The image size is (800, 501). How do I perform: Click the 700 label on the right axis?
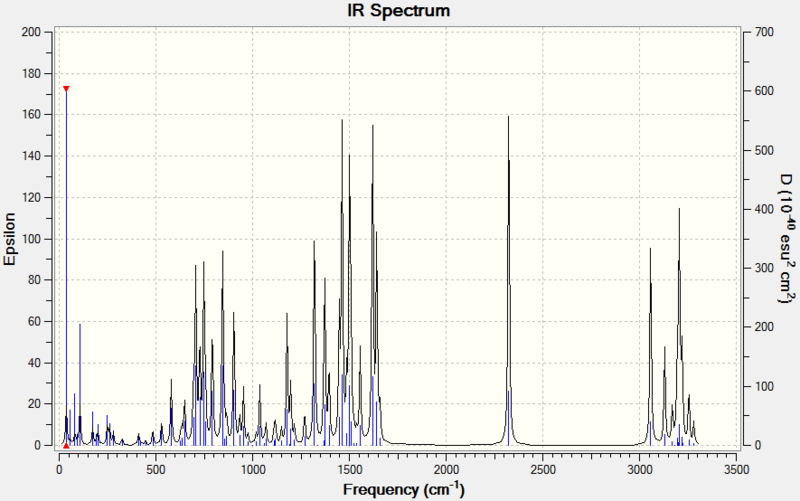764,32
